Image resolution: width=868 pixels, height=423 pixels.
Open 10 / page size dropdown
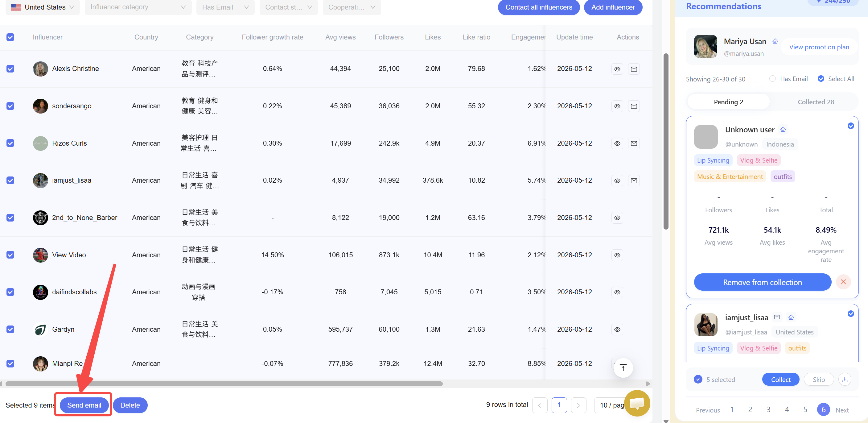click(612, 405)
